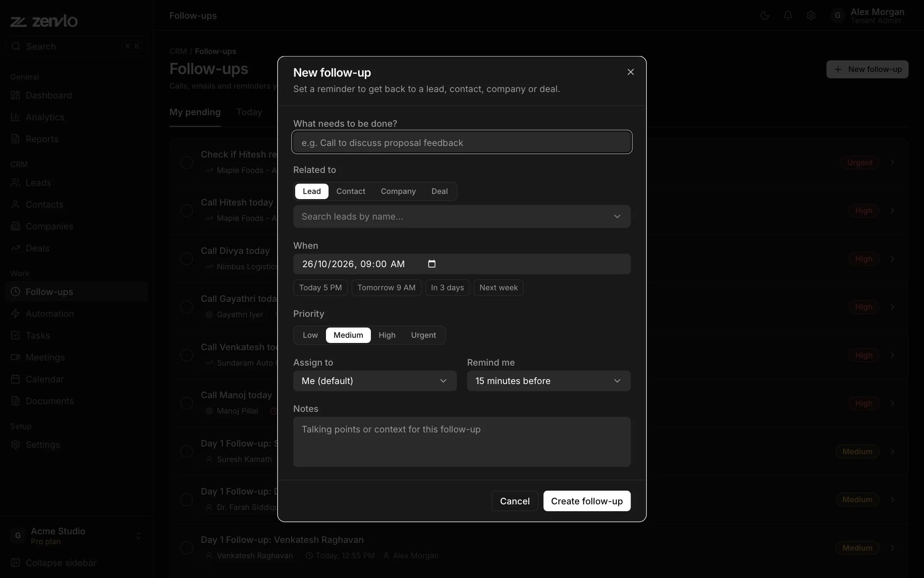Click the Dashboard sidebar icon
The image size is (924, 578).
pos(15,95)
